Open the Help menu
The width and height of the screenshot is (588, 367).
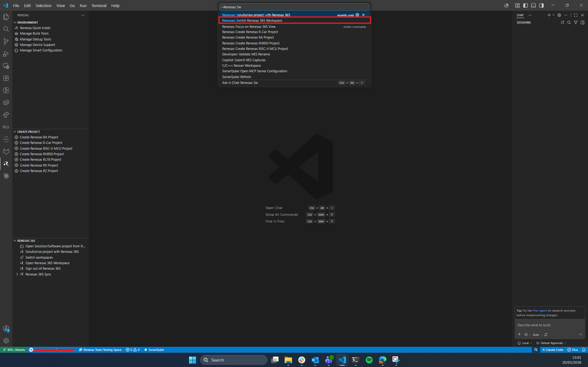115,6
